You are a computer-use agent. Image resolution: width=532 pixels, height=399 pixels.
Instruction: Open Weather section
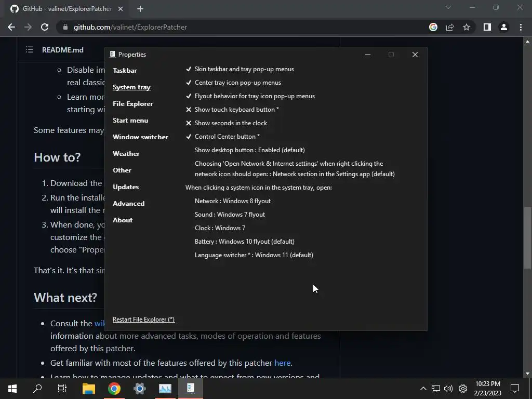(x=126, y=154)
